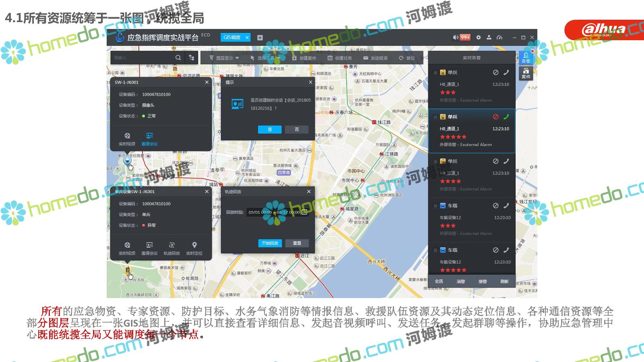Check the first 单兵 alarm checkbox

(435, 72)
